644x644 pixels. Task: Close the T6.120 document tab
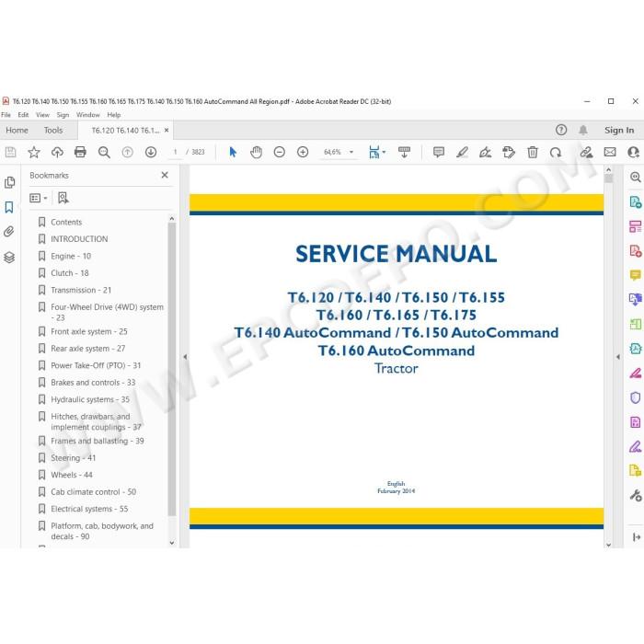point(167,131)
